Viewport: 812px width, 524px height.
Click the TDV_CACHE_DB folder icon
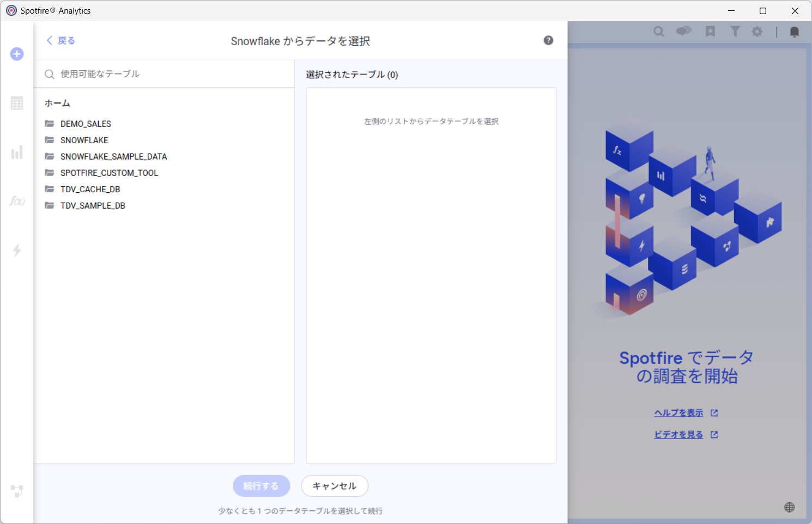(x=50, y=189)
